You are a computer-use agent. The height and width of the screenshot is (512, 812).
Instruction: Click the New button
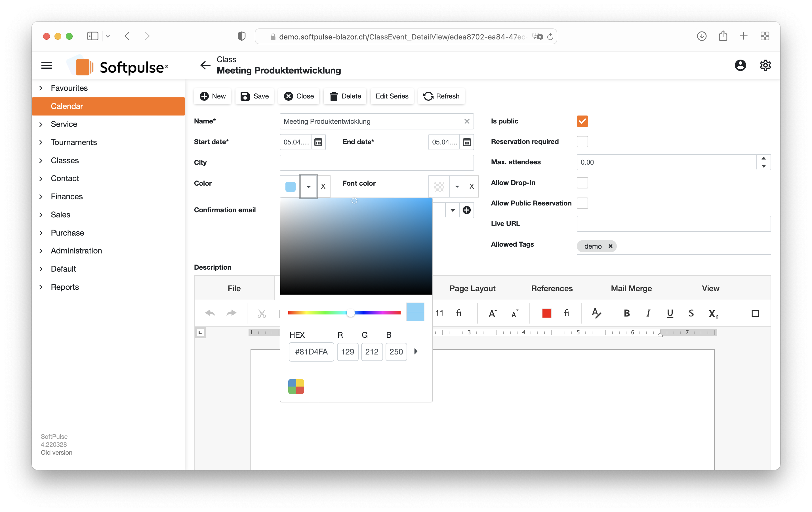click(213, 96)
